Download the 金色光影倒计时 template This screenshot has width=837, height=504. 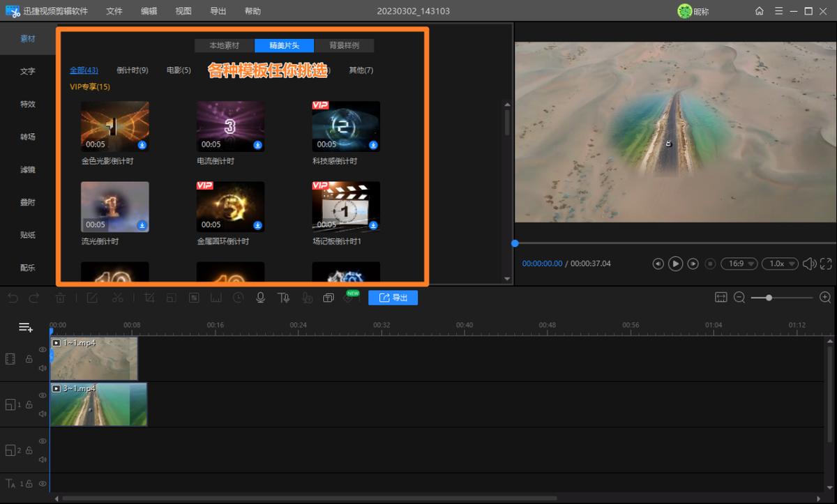point(142,145)
